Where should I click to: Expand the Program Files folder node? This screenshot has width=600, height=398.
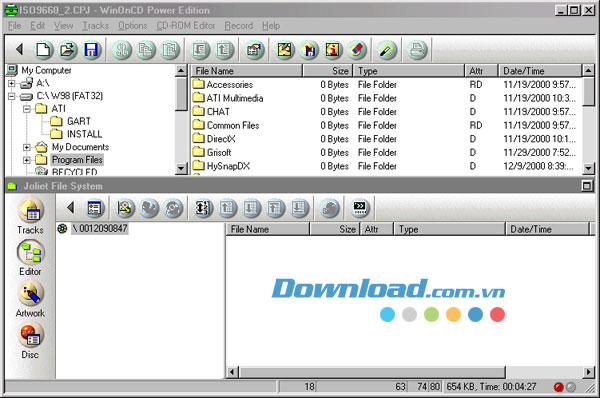tap(26, 160)
